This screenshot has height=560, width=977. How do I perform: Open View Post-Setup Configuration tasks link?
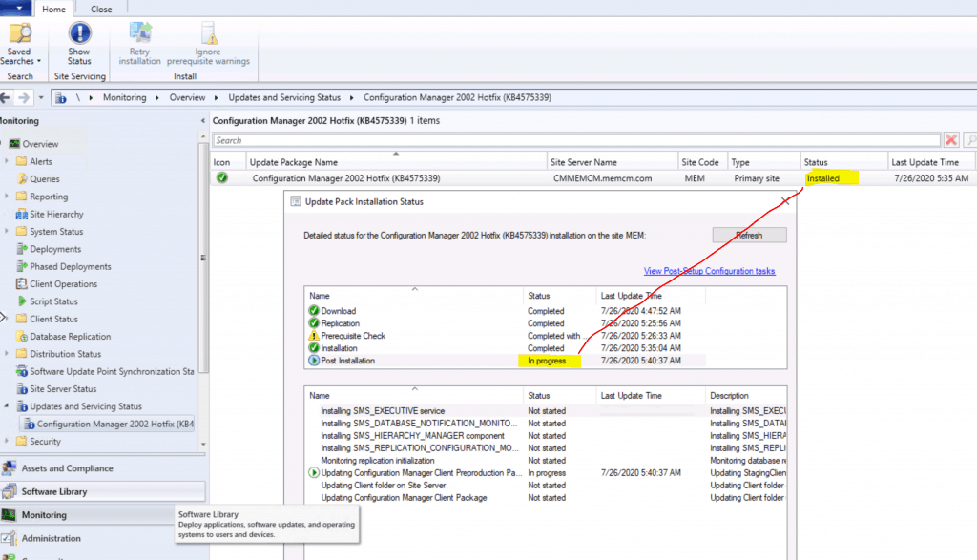[709, 271]
